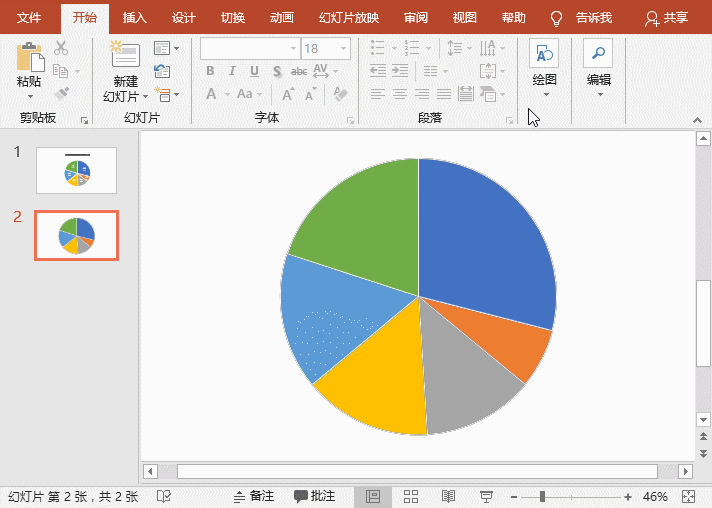The height and width of the screenshot is (508, 712).
Task: Open the font name dropdown
Action: click(x=293, y=48)
